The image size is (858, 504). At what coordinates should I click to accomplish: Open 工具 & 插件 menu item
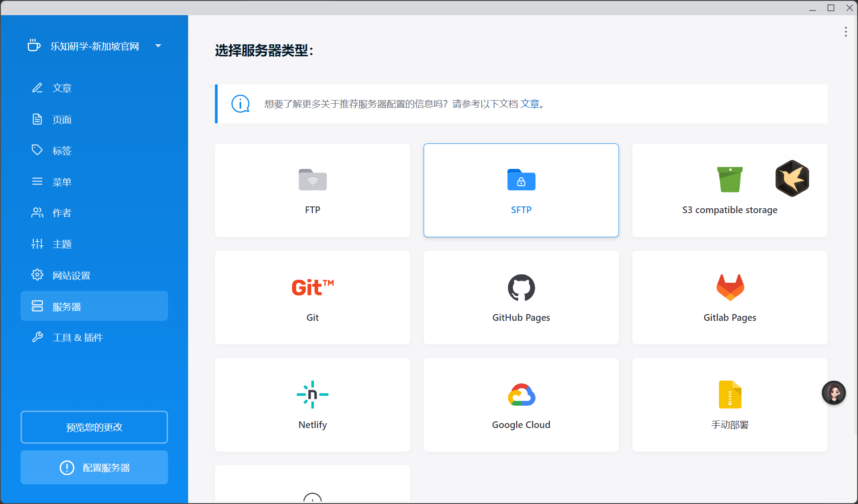click(77, 337)
